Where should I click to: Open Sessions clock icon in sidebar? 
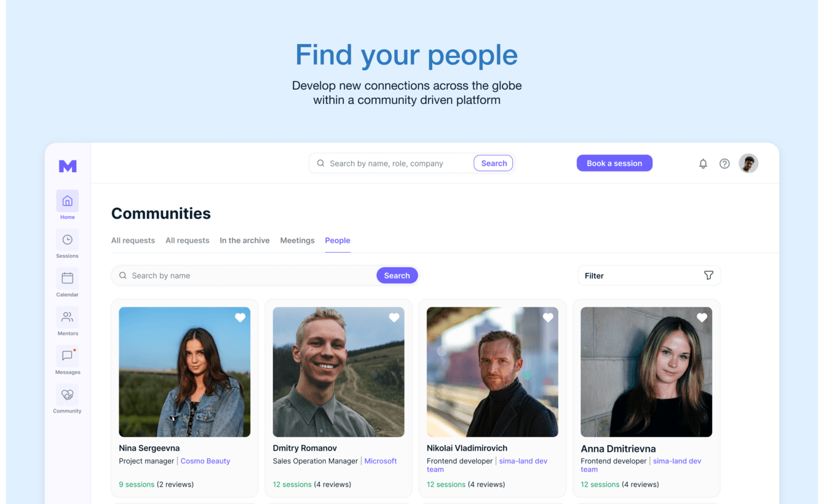tap(67, 240)
